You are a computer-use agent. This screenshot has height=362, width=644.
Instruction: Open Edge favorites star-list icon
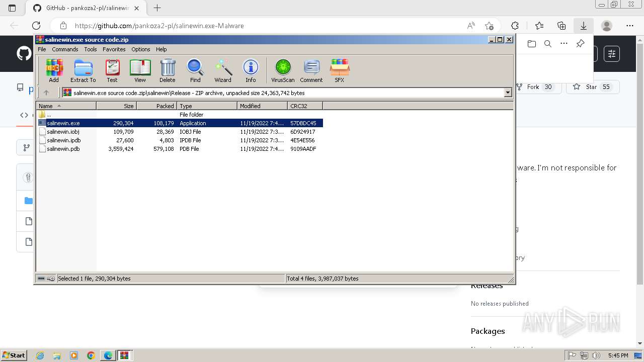click(x=539, y=26)
